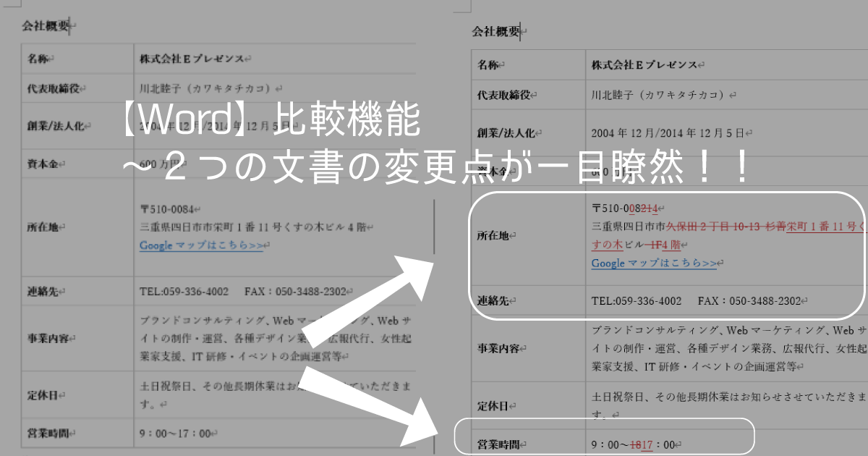Select postal code 〒510-0084 in left document
Image resolution: width=868 pixels, height=456 pixels.
click(167, 208)
